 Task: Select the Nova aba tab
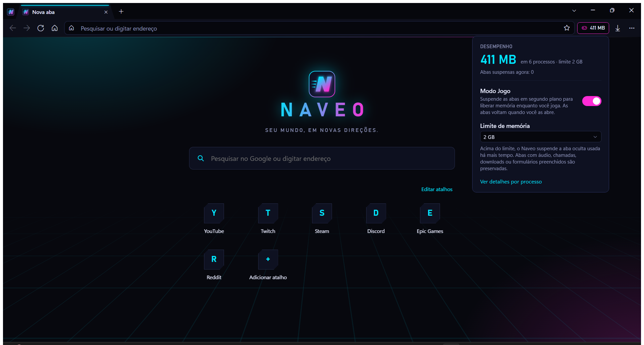coord(65,12)
